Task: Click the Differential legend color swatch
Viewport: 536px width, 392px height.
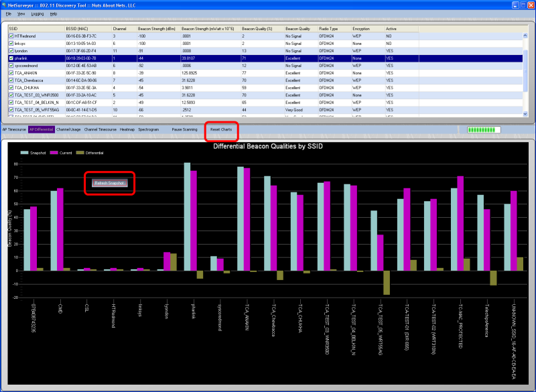Action: click(80, 153)
